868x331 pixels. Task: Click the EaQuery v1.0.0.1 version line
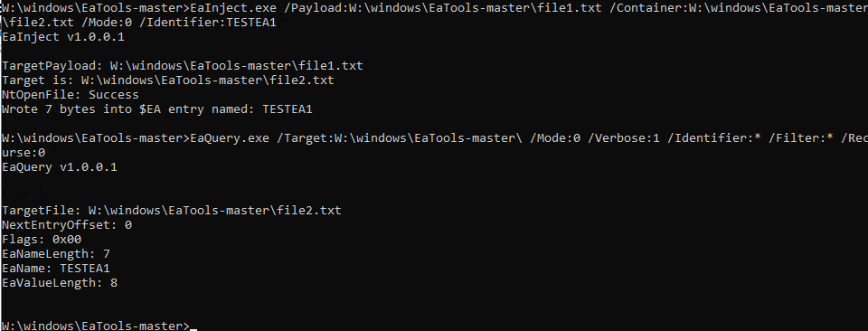coord(60,166)
